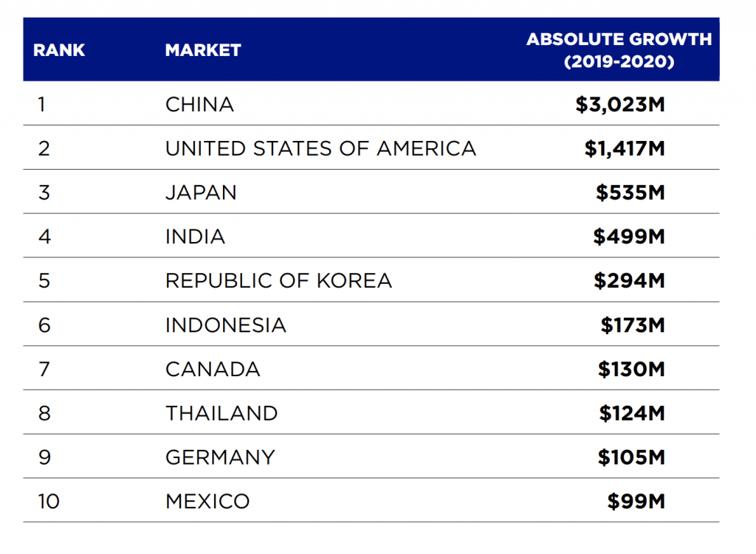
Task: Select the THAILAND market cell
Action: (x=221, y=413)
